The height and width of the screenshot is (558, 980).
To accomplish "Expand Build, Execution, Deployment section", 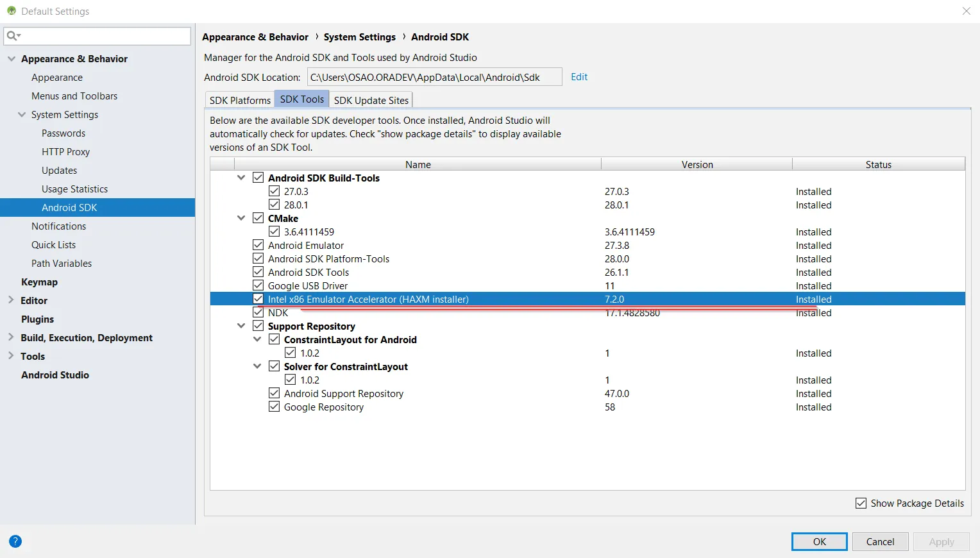I will 11,337.
